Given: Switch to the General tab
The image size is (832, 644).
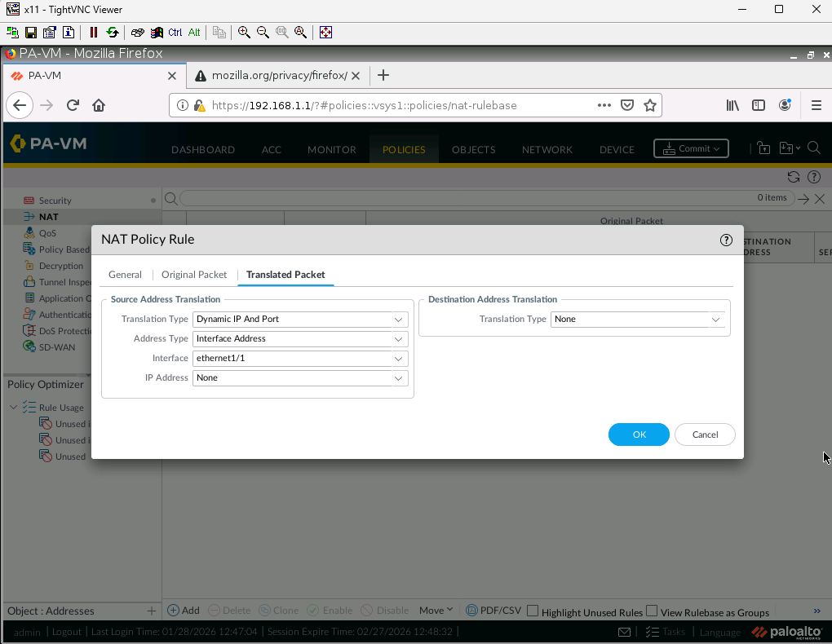Looking at the screenshot, I should [x=125, y=275].
